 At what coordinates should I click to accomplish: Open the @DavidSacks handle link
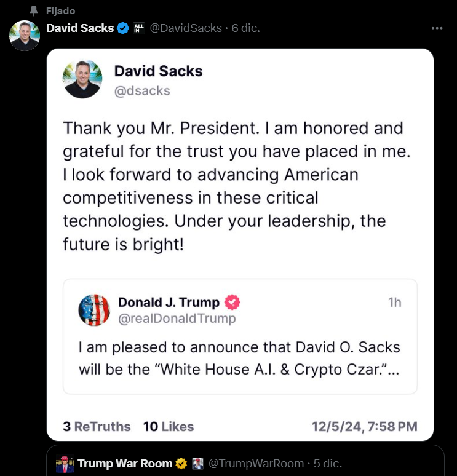point(186,28)
